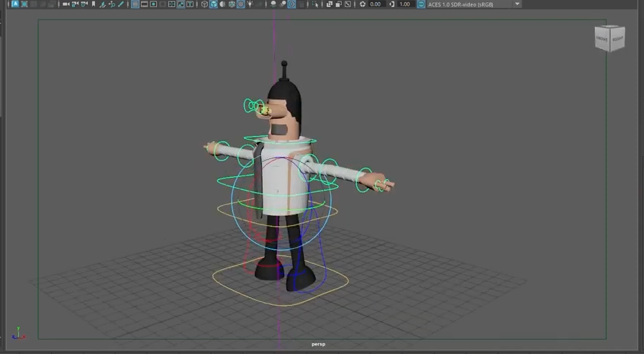Toggle the Resolution Gate icon

click(x=153, y=4)
